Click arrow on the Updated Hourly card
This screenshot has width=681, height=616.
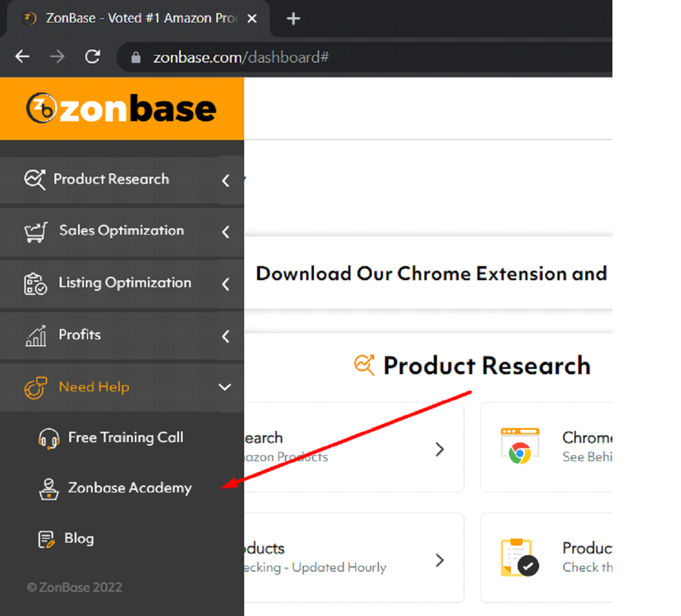tap(440, 560)
